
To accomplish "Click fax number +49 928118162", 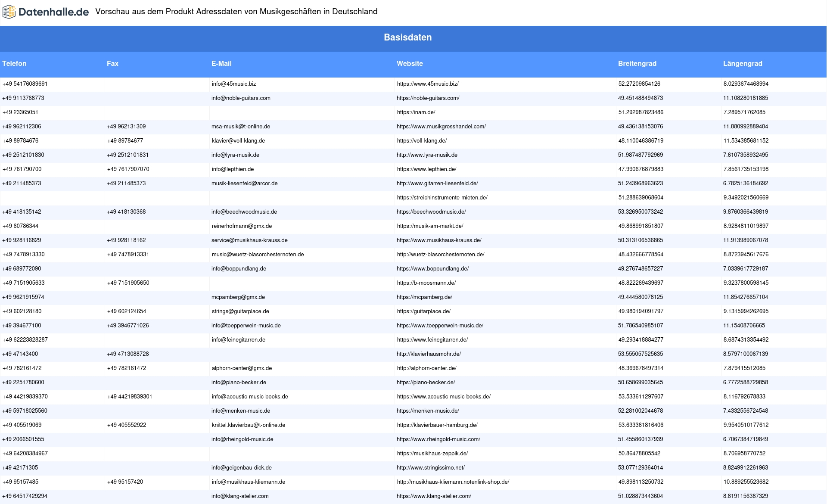I will [126, 240].
